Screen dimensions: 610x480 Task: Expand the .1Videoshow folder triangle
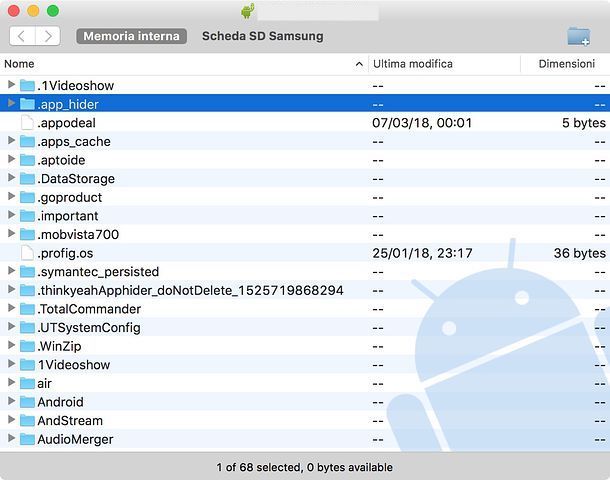[x=11, y=84]
